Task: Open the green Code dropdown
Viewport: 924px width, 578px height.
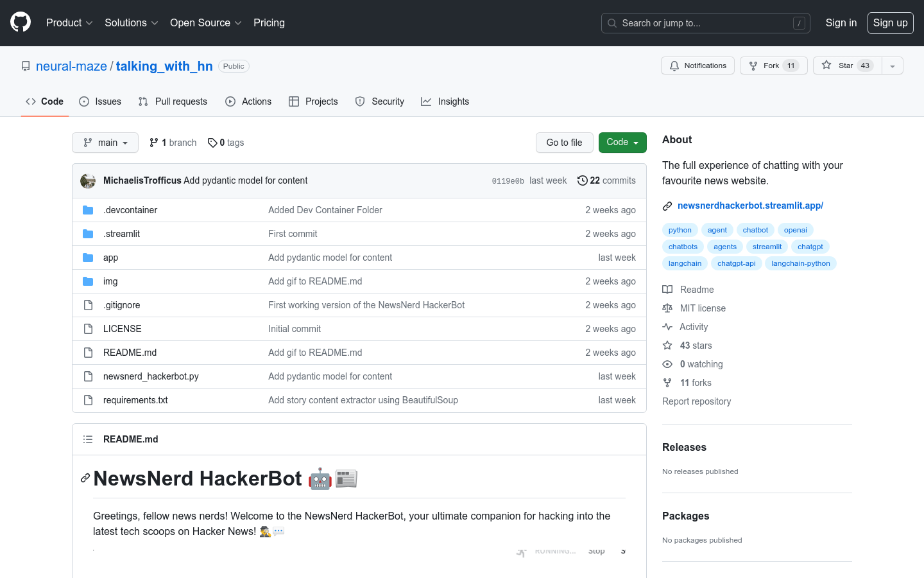Action: point(622,143)
